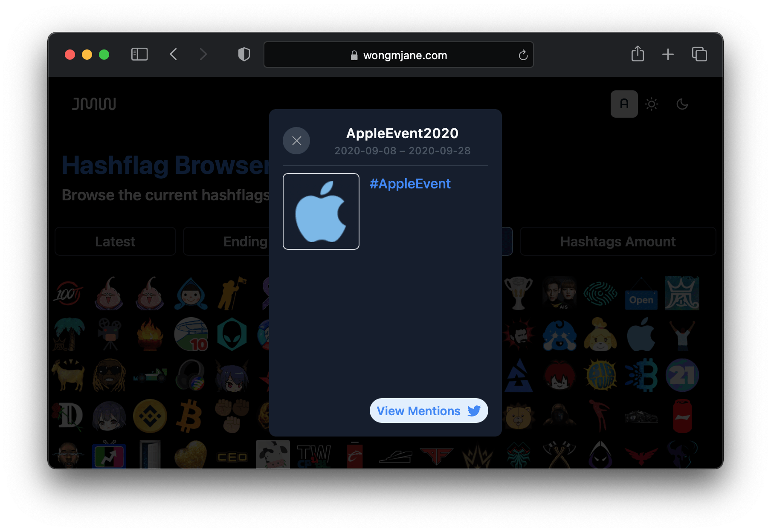Open the FaZe red logo hashflag

click(436, 457)
